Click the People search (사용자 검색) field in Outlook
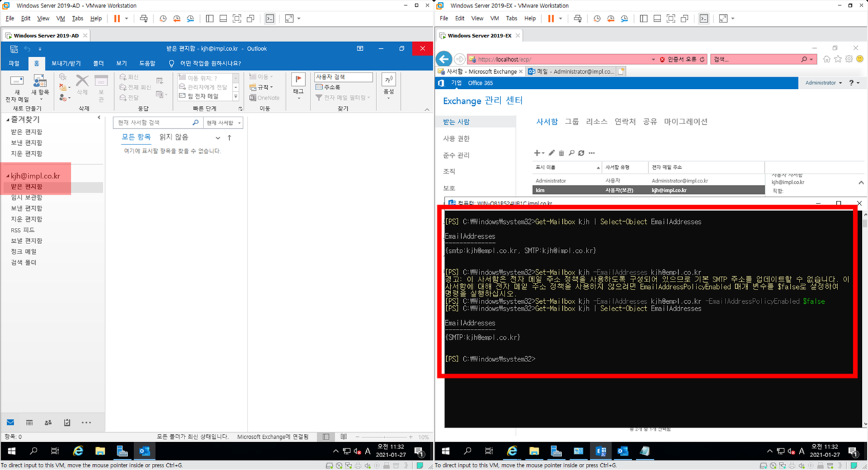The height and width of the screenshot is (470, 868). (x=343, y=77)
